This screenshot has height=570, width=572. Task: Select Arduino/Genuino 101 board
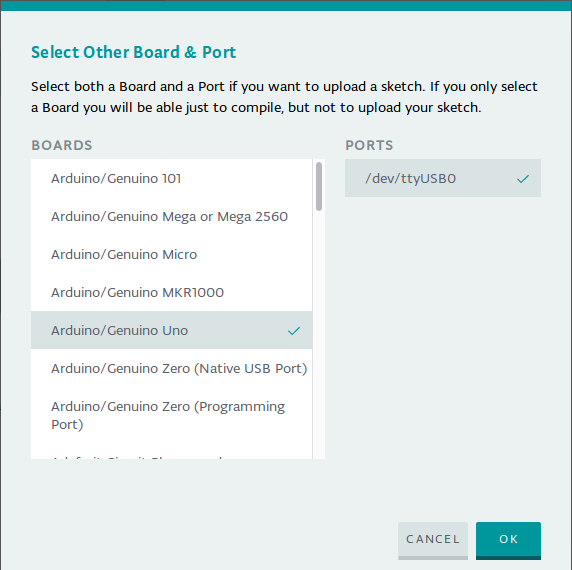pos(171,178)
